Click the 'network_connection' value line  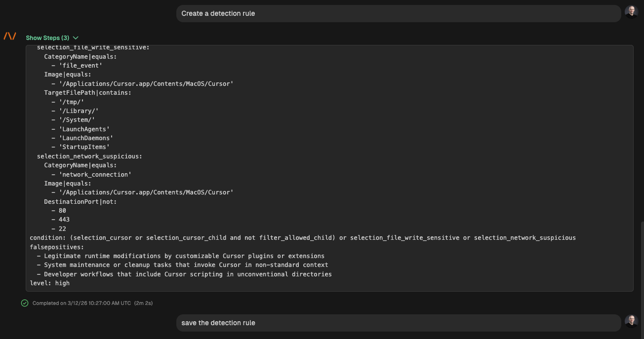[x=91, y=175]
